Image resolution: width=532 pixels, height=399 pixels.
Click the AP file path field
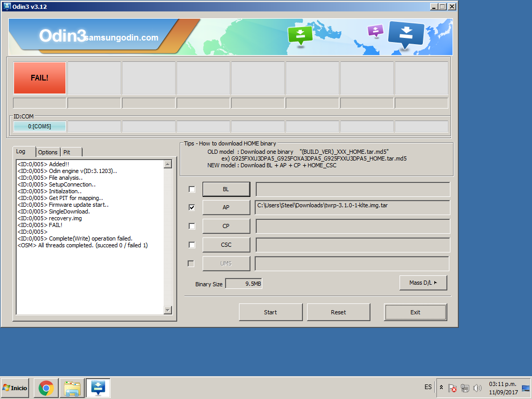352,207
